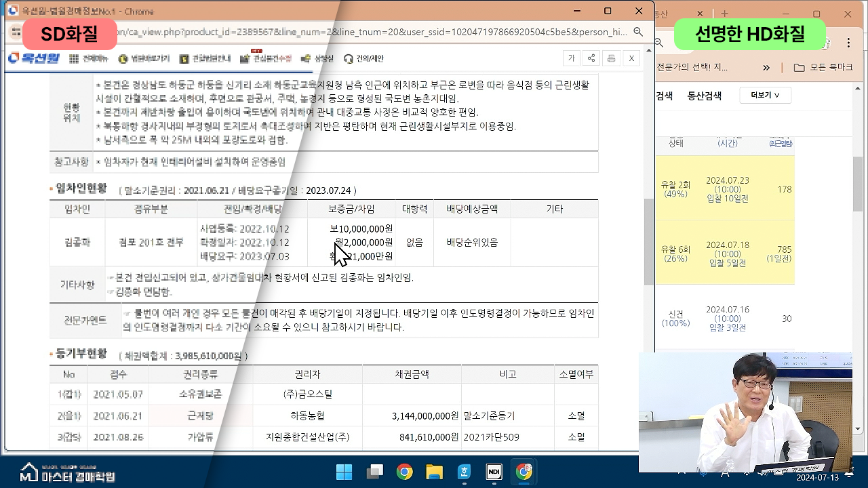
Task: Click the 신건 (100%) status cell
Action: coord(675,319)
